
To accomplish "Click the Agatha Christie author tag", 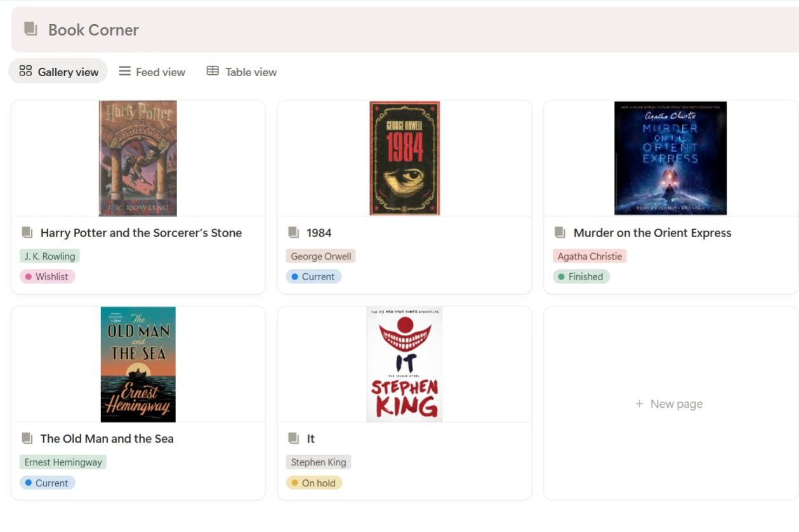I will (590, 256).
